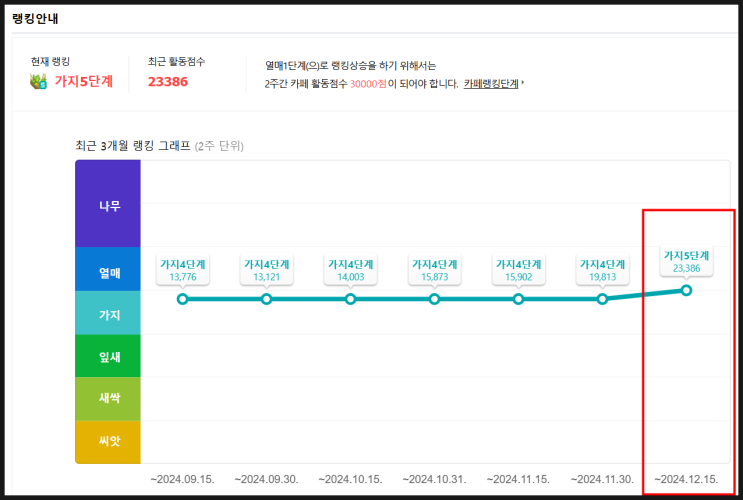Image resolution: width=743 pixels, height=500 pixels.
Task: Click the 랭킹안내 page heading
Action: [x=35, y=18]
